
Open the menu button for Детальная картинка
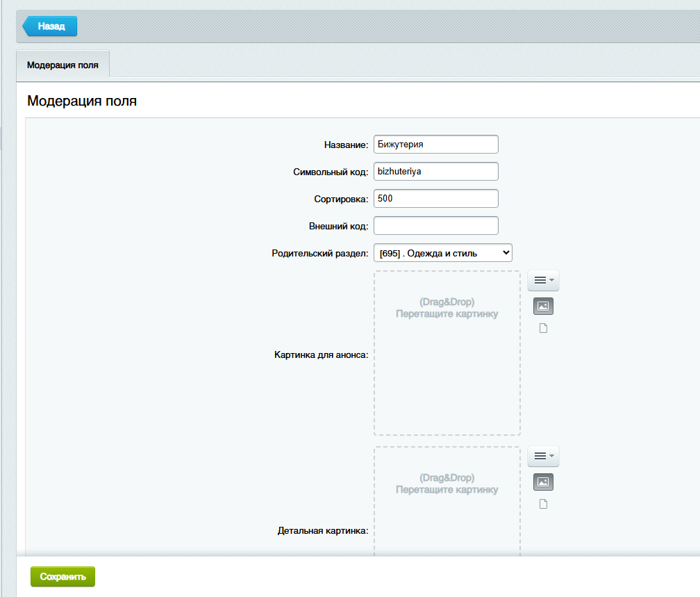[x=543, y=456]
